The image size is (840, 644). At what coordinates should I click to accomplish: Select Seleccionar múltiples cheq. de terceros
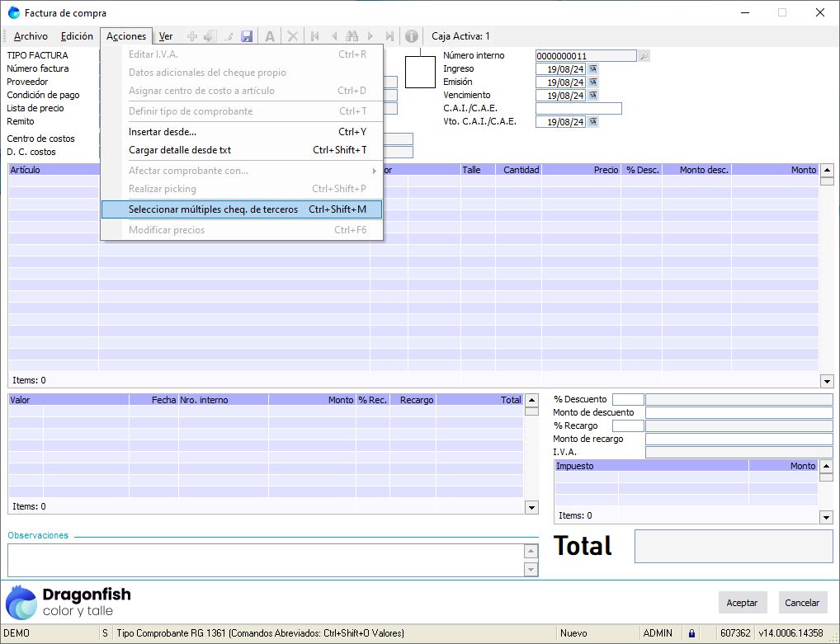coord(242,209)
